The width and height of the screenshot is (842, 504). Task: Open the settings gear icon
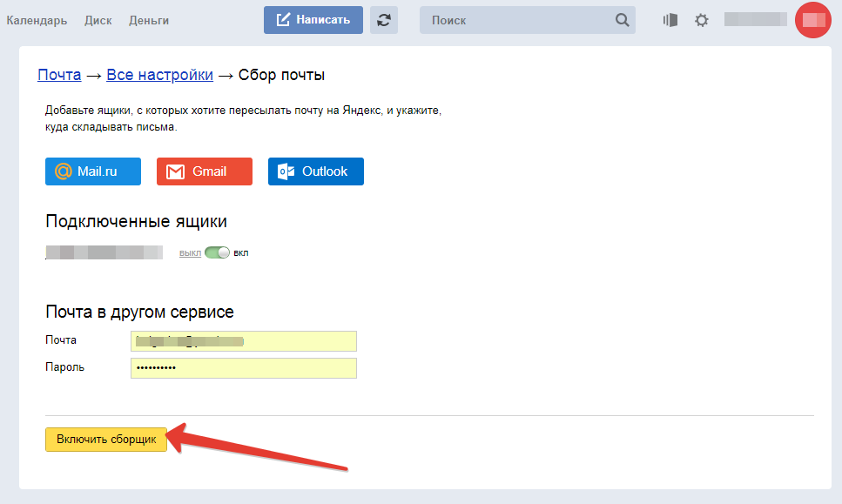(x=701, y=20)
